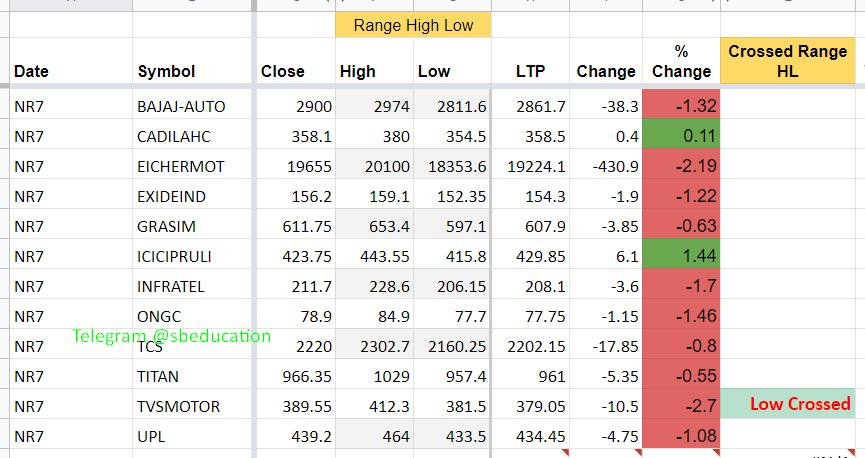The image size is (865, 458).
Task: Select the EXIDEIND symbol cell
Action: [191, 196]
